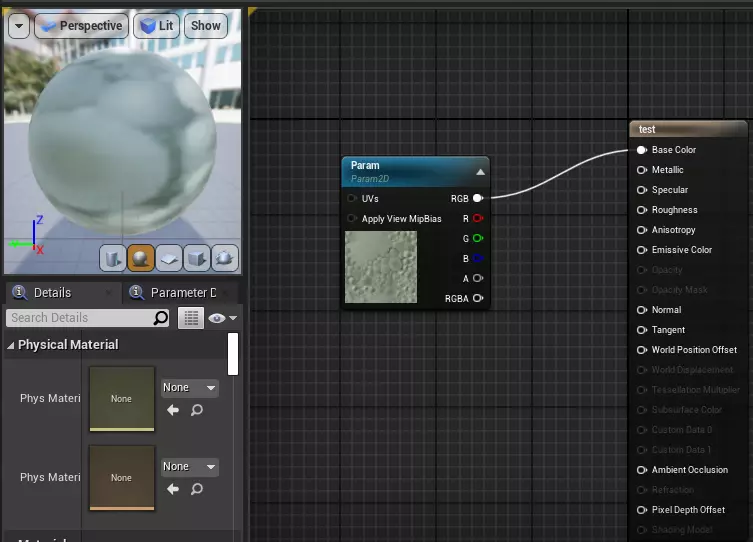The image size is (753, 542).
Task: Open the Parameter Defaults tab
Action: click(x=182, y=293)
